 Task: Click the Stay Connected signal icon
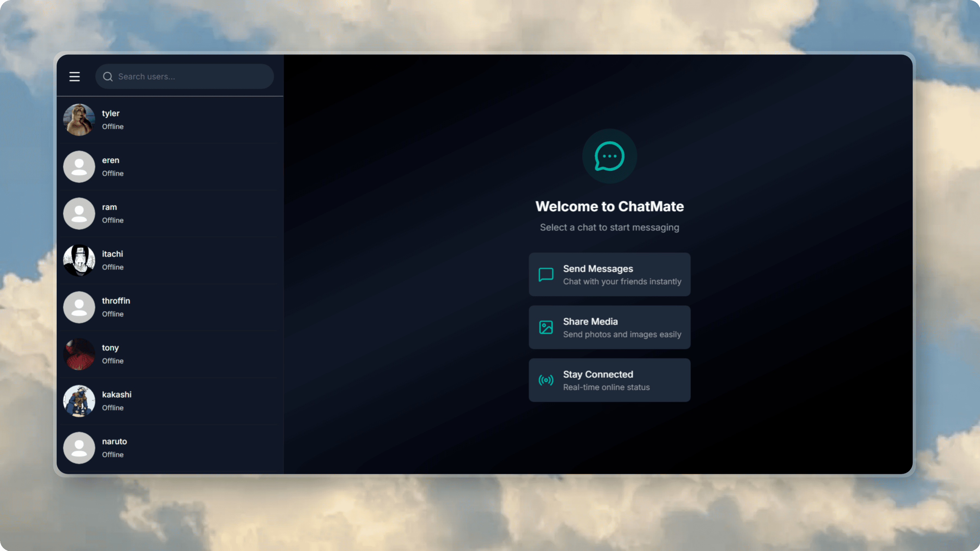pyautogui.click(x=546, y=380)
